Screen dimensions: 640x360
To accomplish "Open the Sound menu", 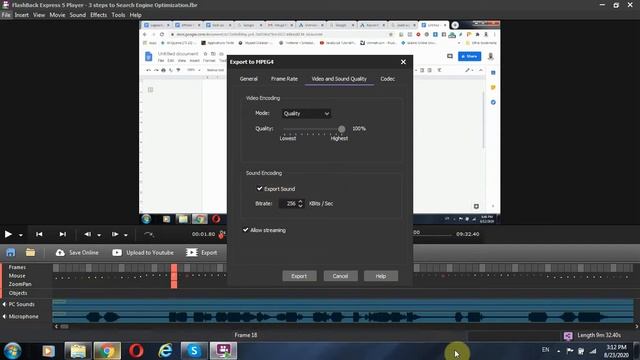I will (x=78, y=15).
